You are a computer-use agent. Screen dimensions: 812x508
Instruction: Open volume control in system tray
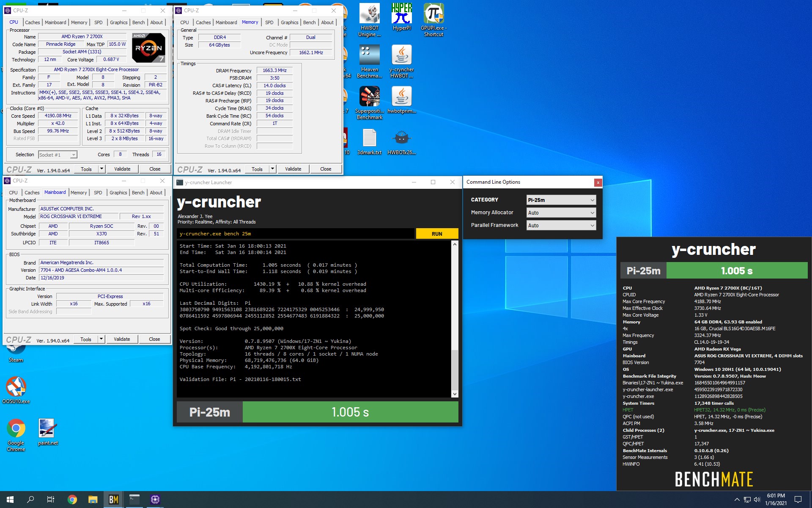pyautogui.click(x=757, y=500)
